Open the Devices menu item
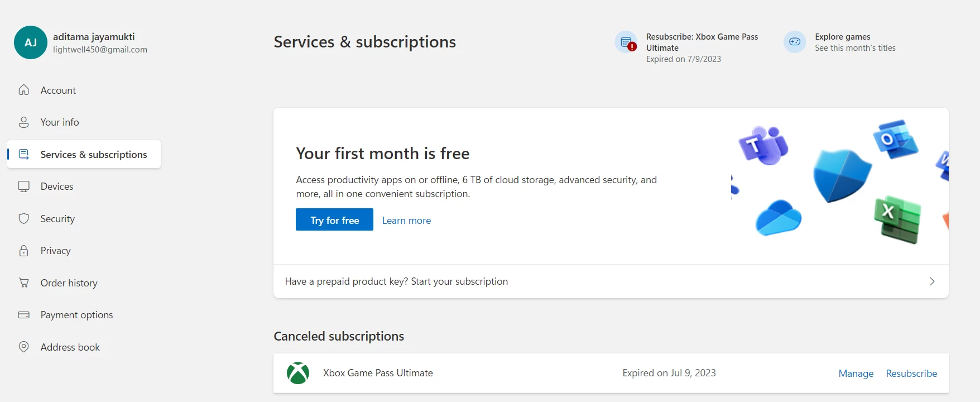This screenshot has width=980, height=402. (x=57, y=186)
